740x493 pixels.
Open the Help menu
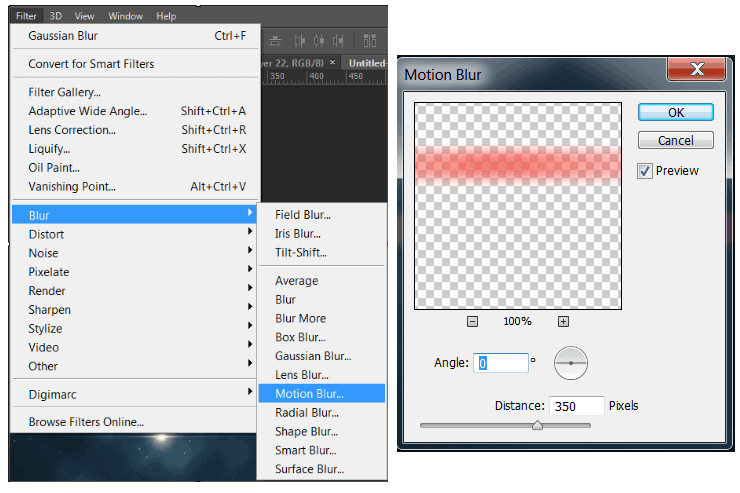point(166,16)
